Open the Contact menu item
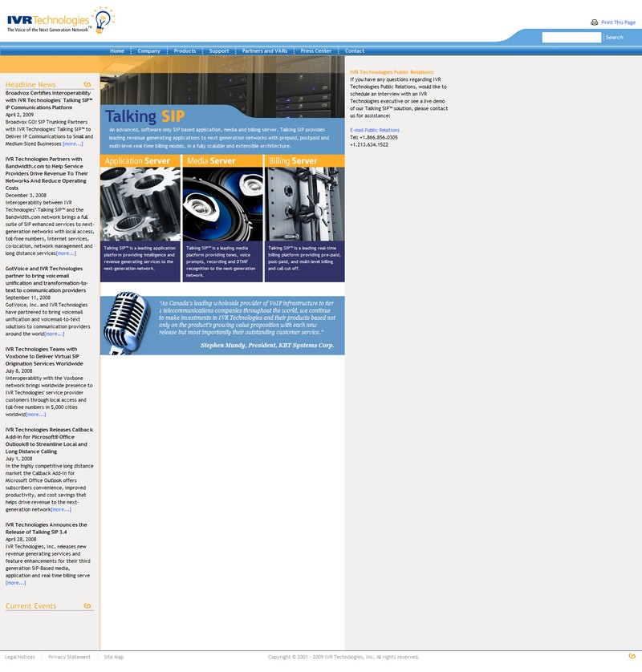 coord(355,51)
